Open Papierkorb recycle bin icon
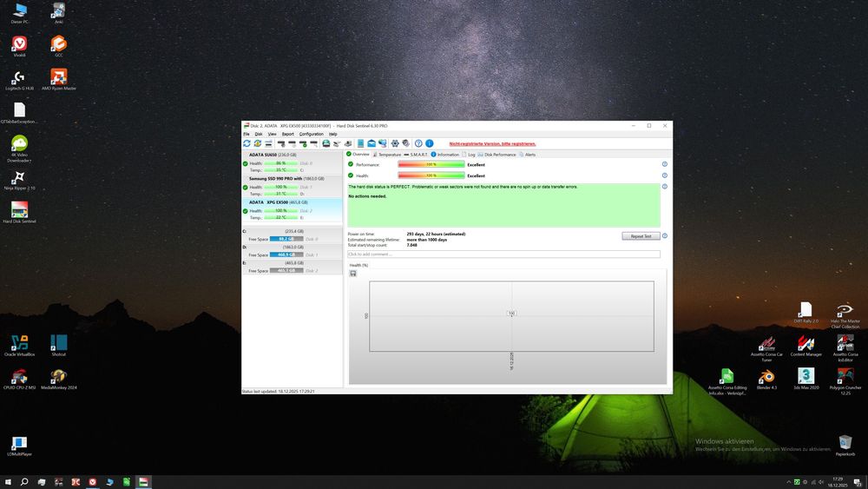 [x=845, y=446]
